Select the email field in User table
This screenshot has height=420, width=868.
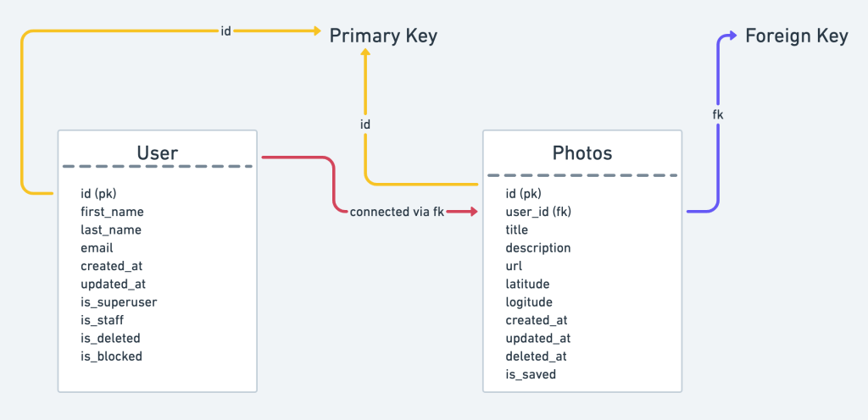pos(97,248)
